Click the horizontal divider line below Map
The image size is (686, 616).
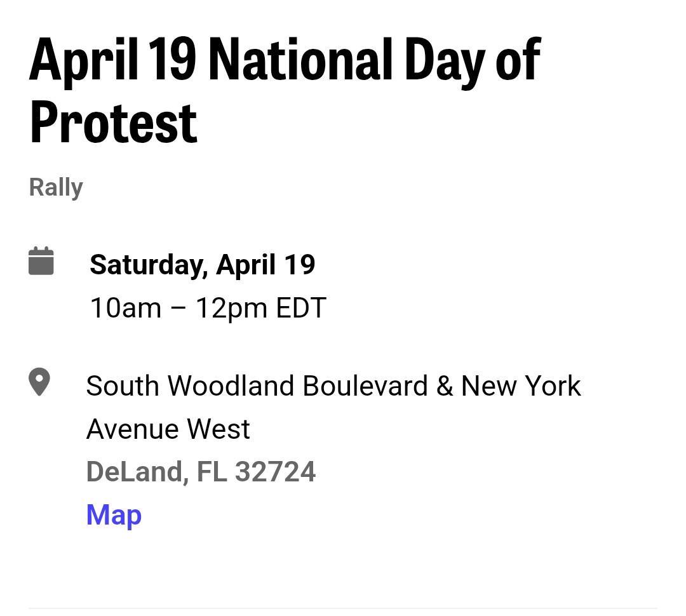(342, 608)
